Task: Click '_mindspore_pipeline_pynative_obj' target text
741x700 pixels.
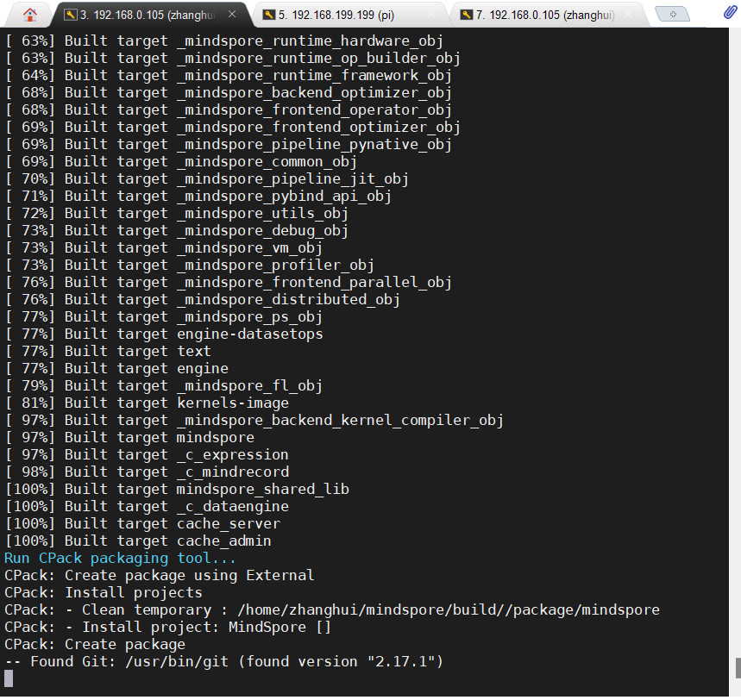Action: pyautogui.click(x=315, y=145)
